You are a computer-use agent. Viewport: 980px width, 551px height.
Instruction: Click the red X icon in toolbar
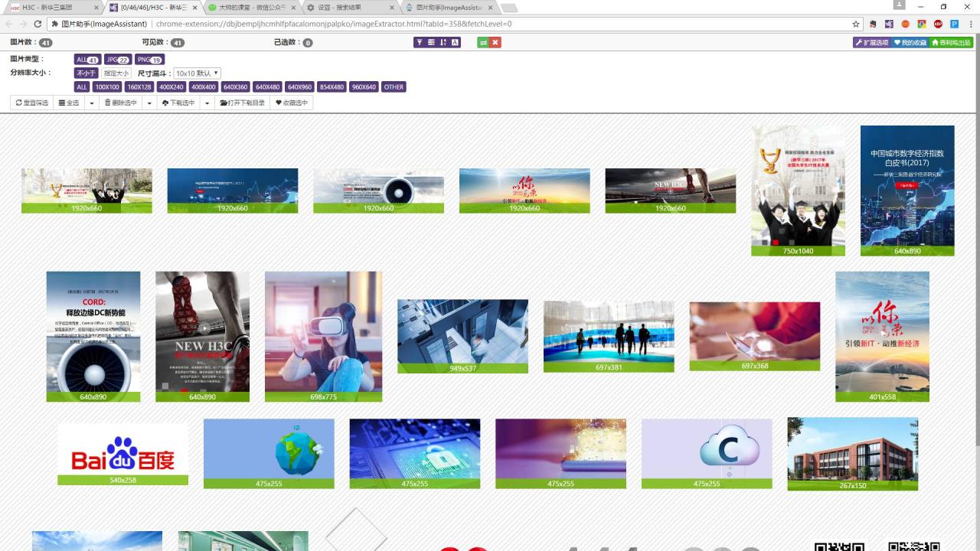(x=495, y=42)
